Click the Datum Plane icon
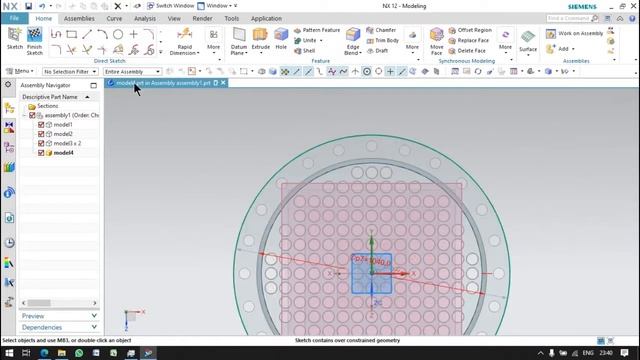The height and width of the screenshot is (360, 640). (x=239, y=35)
